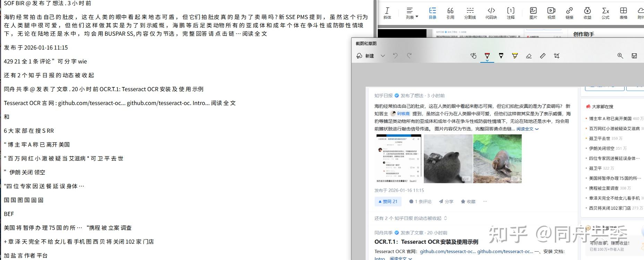
Task: Expand the 新建 snip delay dropdown arrow
Action: [383, 56]
